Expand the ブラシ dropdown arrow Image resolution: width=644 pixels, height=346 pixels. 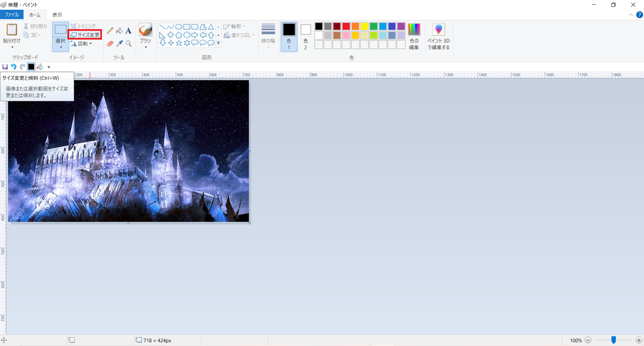pyautogui.click(x=145, y=47)
